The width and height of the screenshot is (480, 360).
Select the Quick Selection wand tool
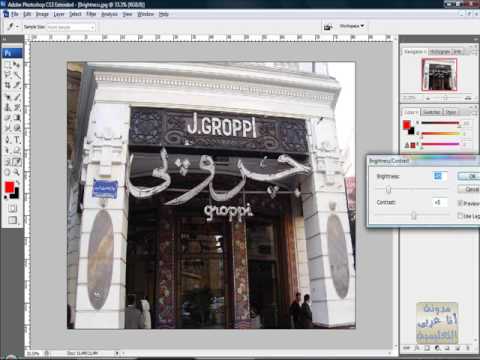coord(17,75)
